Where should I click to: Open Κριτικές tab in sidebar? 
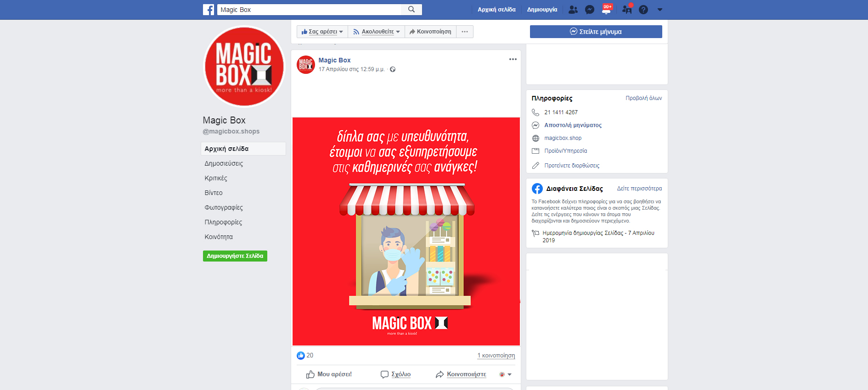(x=216, y=178)
